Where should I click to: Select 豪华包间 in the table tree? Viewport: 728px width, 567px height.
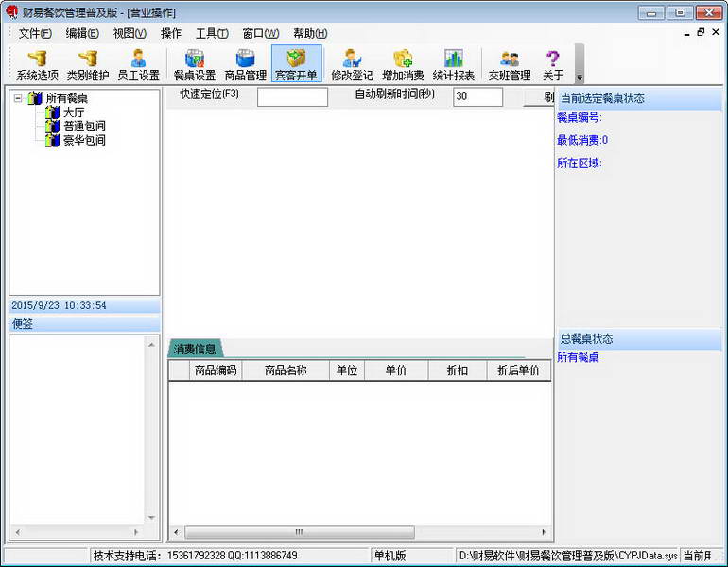point(84,140)
